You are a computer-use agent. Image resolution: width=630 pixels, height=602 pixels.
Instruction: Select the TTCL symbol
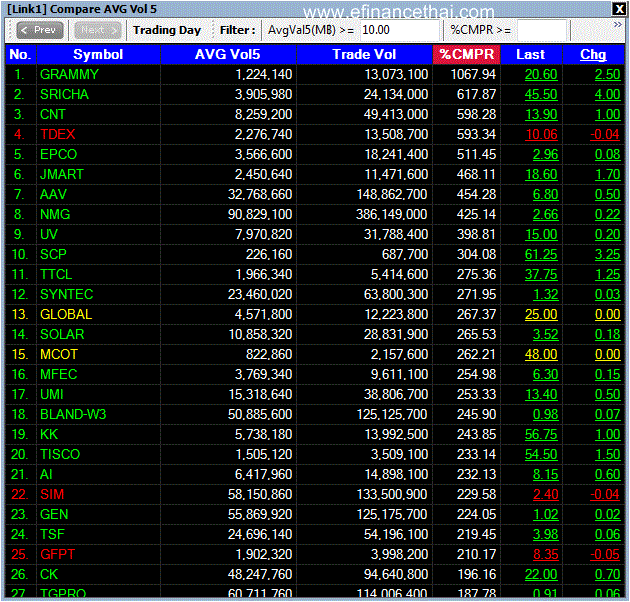[x=56, y=274]
